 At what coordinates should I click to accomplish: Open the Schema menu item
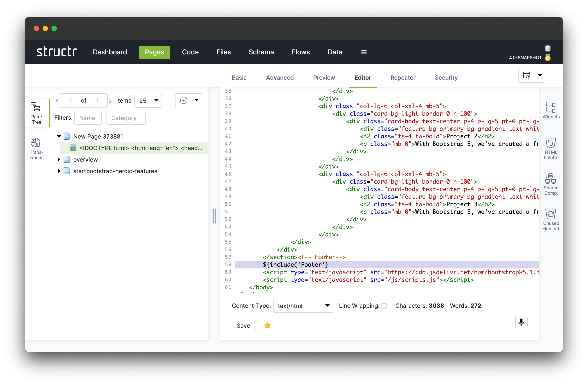click(261, 52)
